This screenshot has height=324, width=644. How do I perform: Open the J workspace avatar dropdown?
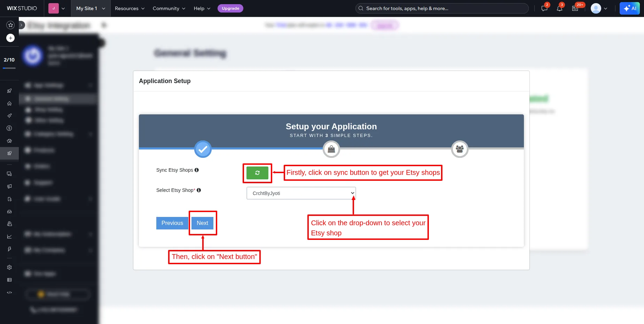point(57,8)
